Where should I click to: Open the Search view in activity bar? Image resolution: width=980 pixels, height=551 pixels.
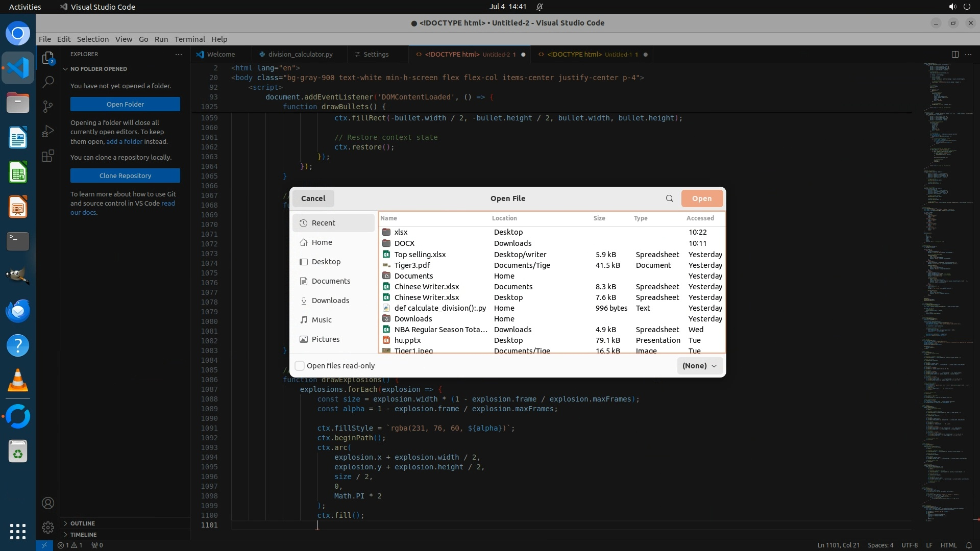[48, 82]
